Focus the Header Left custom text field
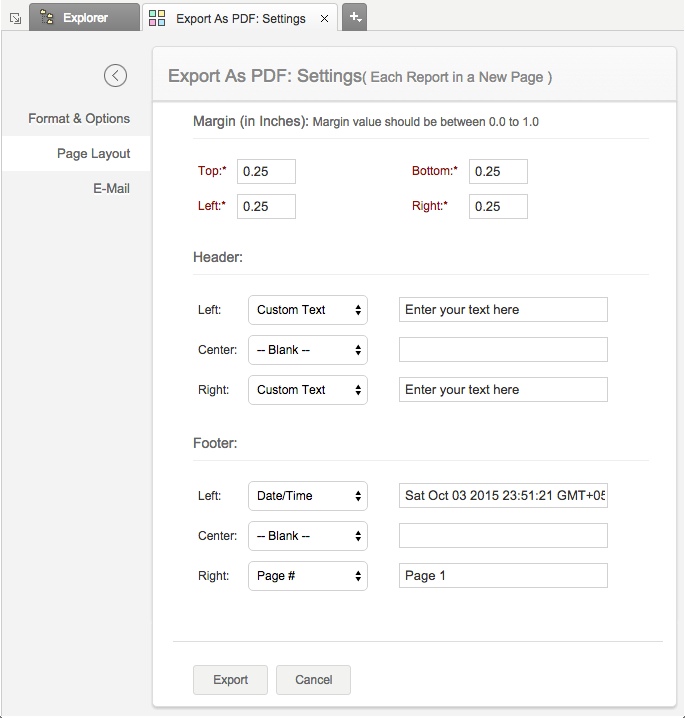This screenshot has width=685, height=718. [503, 310]
